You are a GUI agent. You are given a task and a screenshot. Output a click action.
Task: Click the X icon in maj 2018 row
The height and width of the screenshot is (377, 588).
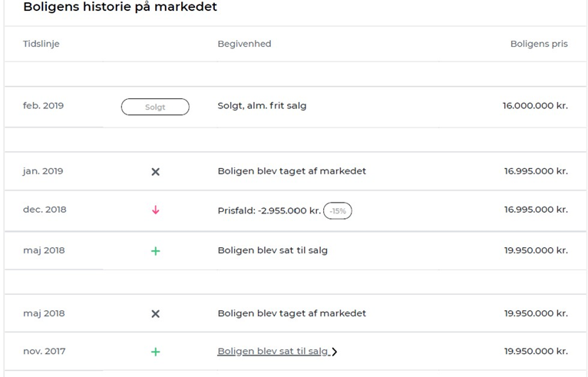click(x=155, y=313)
